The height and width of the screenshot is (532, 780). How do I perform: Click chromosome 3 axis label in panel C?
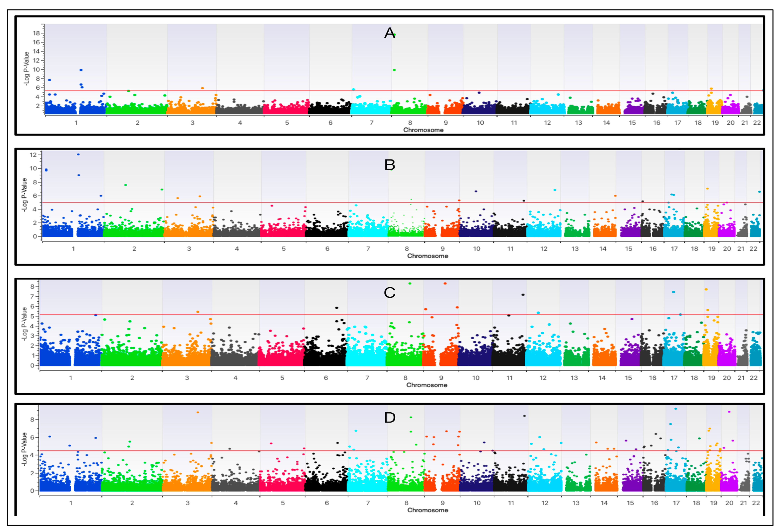(187, 378)
